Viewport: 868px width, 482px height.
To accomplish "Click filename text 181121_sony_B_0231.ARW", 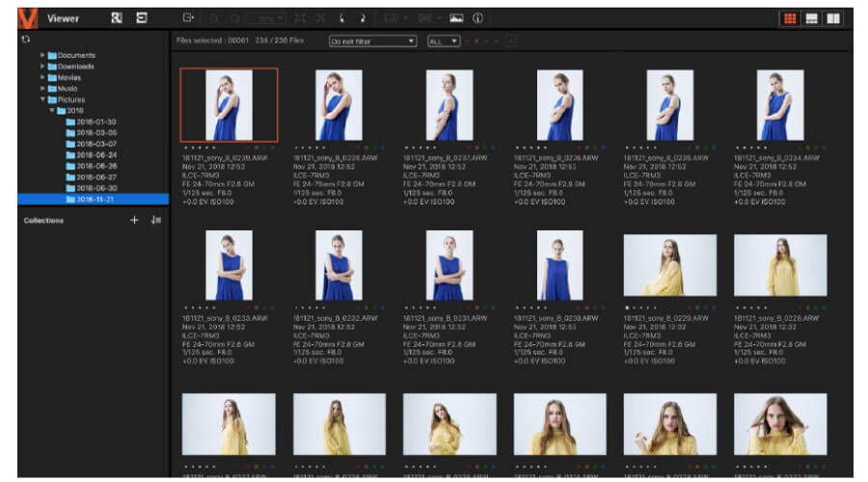I will [445, 318].
